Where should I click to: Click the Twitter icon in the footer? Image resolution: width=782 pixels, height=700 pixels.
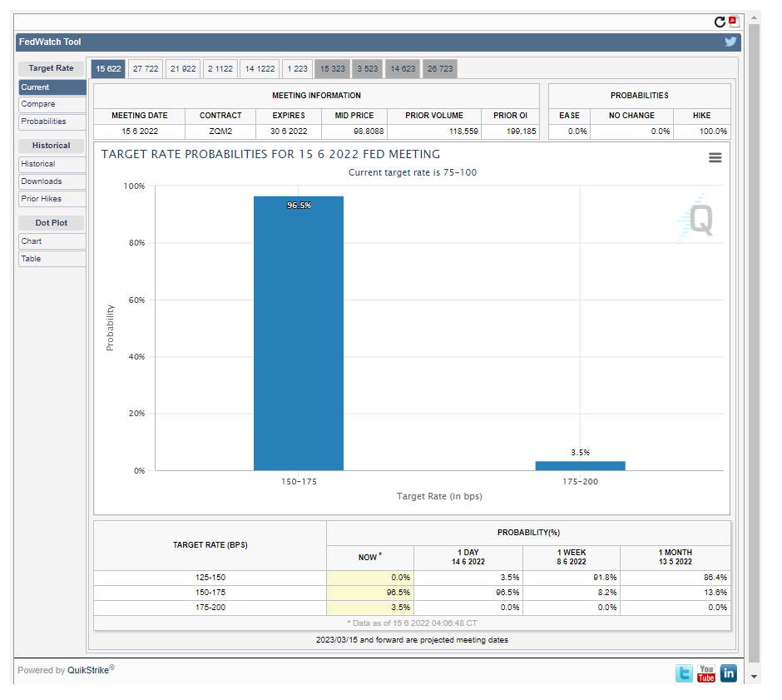[684, 673]
